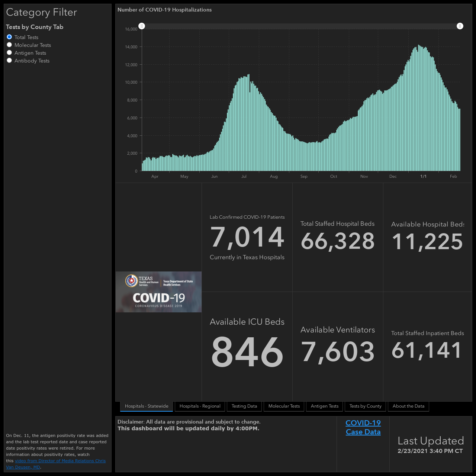Open the COVID-19 Case Data link

coord(363,427)
